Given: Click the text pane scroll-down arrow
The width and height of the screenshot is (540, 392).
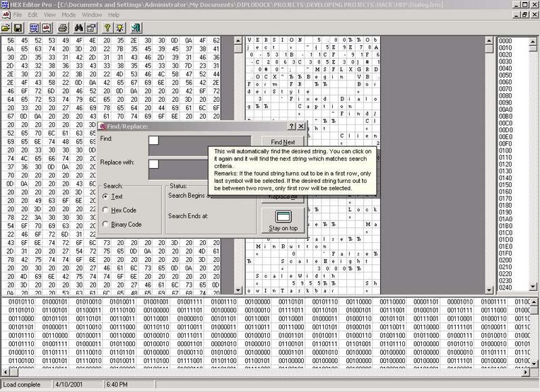Looking at the screenshot, I should [x=489, y=290].
